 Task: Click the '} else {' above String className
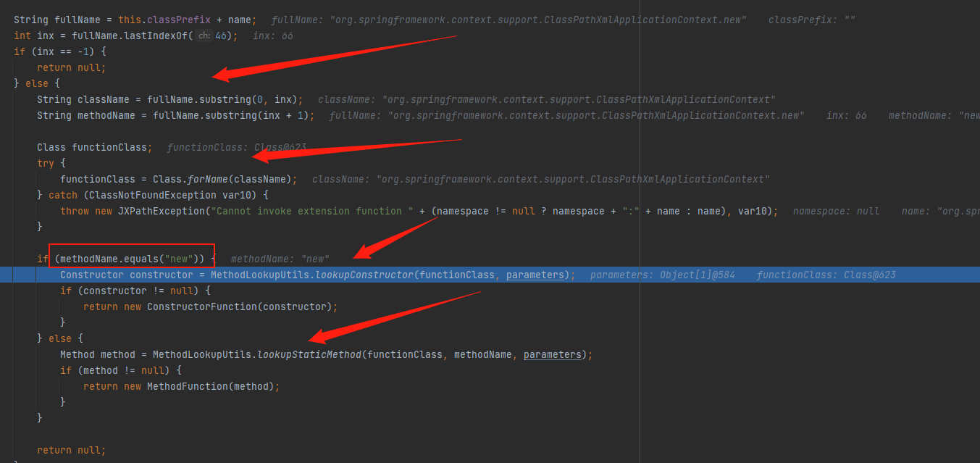coord(37,83)
